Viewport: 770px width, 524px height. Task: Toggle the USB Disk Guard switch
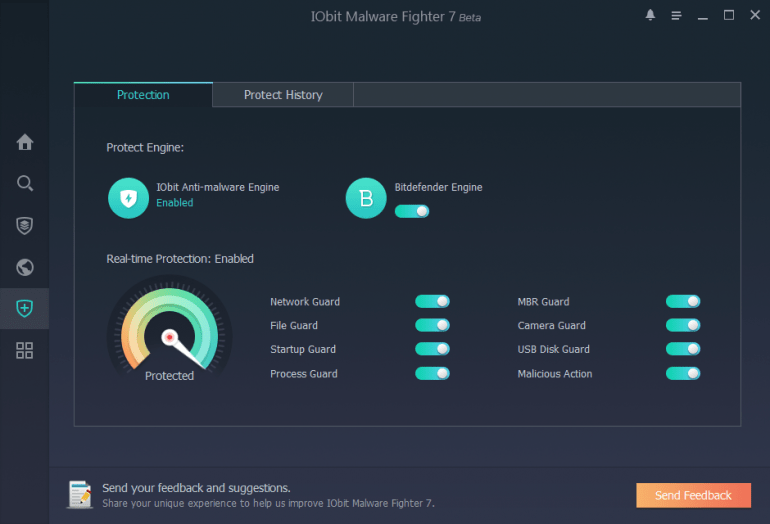[x=683, y=349]
